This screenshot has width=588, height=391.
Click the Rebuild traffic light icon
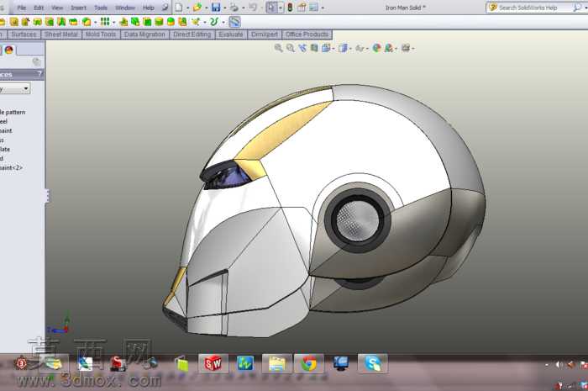pos(290,7)
